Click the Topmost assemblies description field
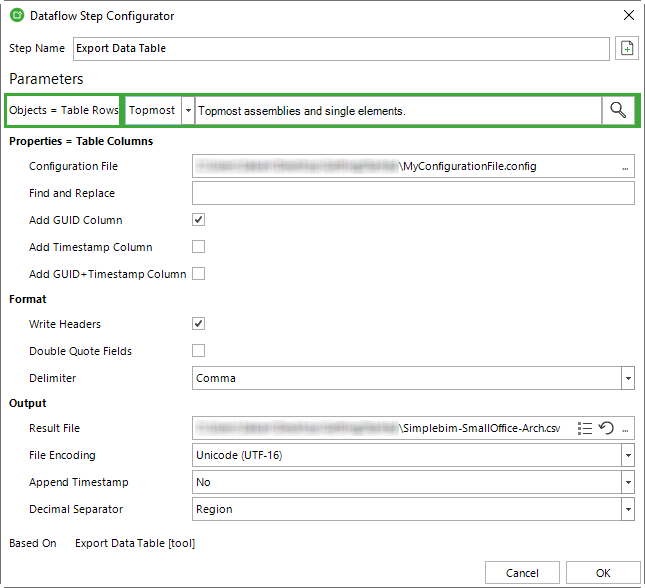The image size is (645, 588). [398, 111]
